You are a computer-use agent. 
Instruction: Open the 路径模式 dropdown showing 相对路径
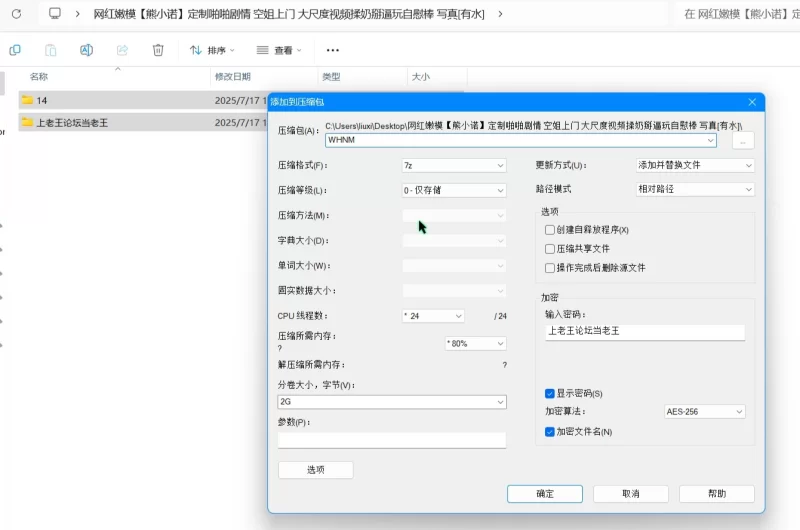694,189
